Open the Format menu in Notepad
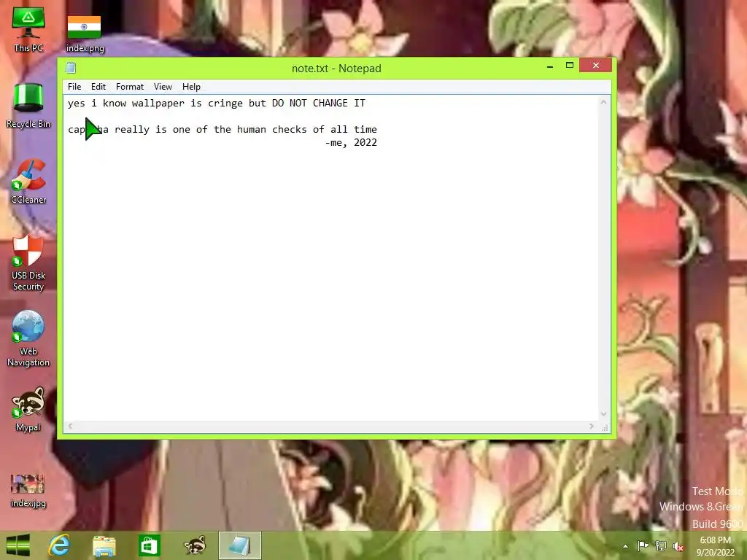The image size is (747, 560). 130,87
